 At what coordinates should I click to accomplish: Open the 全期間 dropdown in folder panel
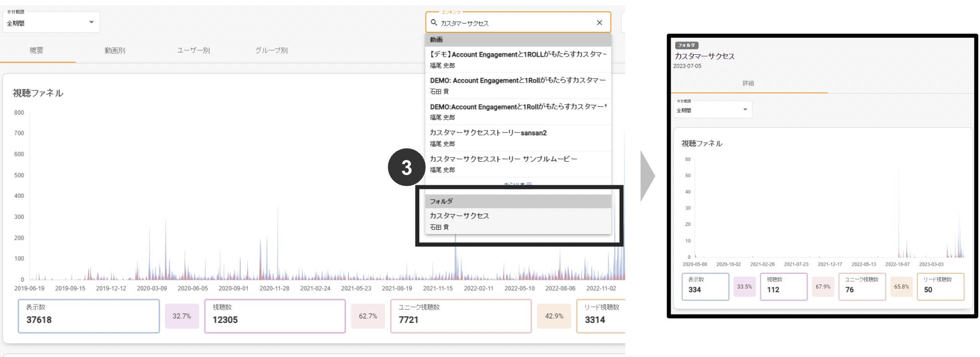[x=712, y=110]
